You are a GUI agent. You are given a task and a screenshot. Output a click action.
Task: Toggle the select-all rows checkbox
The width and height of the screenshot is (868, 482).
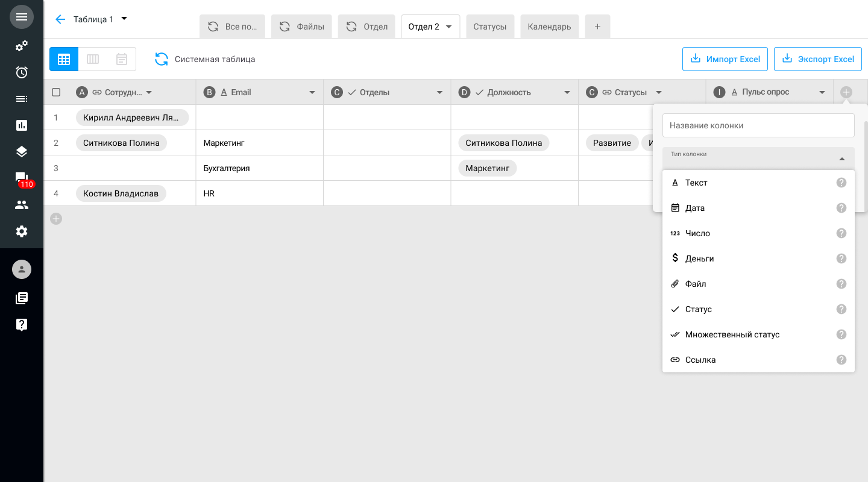point(56,92)
